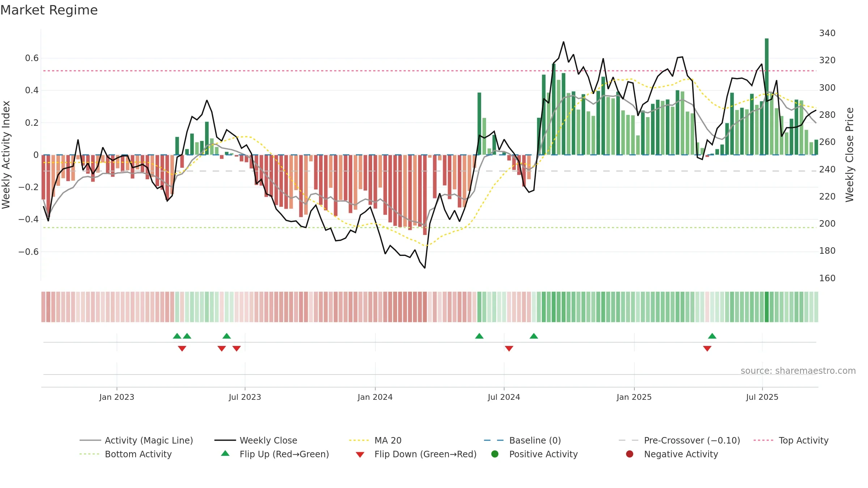Toggle the Pre-Crossover (−0.10) legend entry
The width and height of the screenshot is (868, 488).
[679, 440]
